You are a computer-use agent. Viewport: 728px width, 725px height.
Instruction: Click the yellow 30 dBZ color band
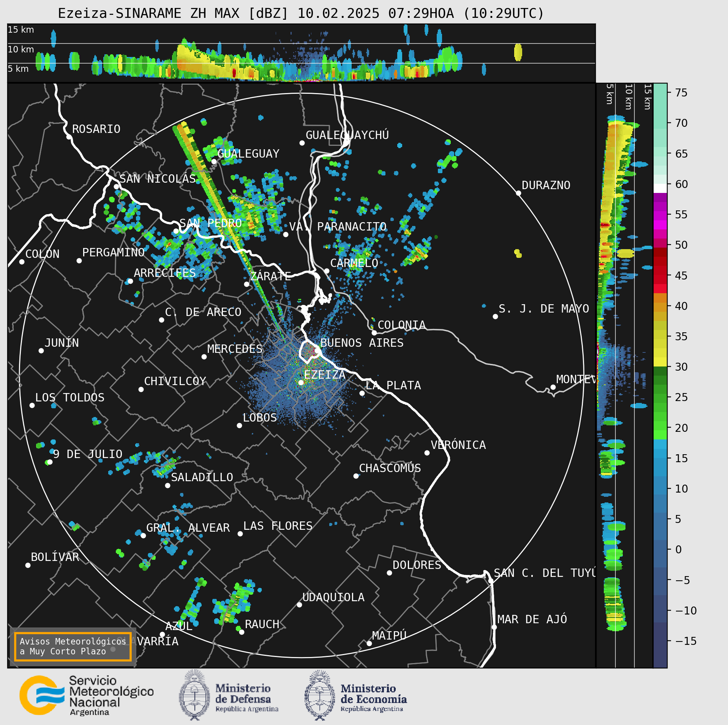pos(660,362)
